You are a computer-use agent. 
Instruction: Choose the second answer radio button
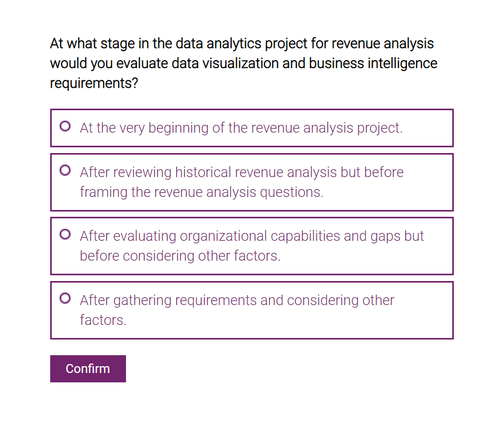pos(64,170)
